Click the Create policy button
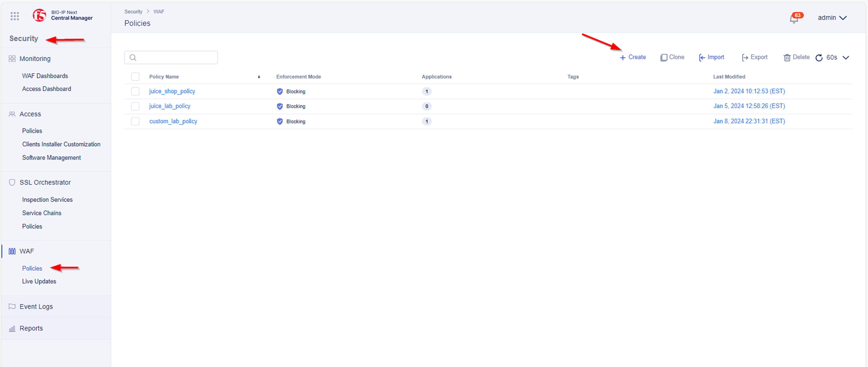This screenshot has height=367, width=868. click(633, 57)
